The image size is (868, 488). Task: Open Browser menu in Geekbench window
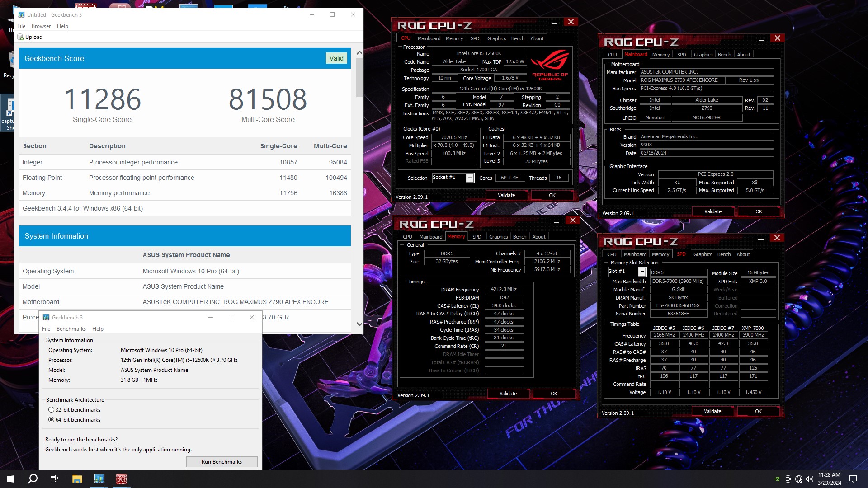tap(41, 26)
